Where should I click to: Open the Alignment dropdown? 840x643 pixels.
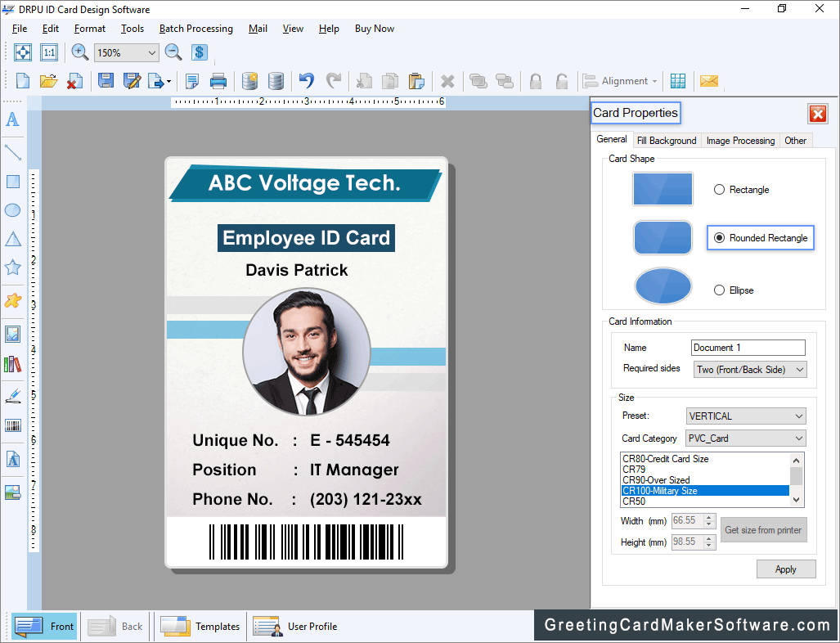click(x=621, y=81)
